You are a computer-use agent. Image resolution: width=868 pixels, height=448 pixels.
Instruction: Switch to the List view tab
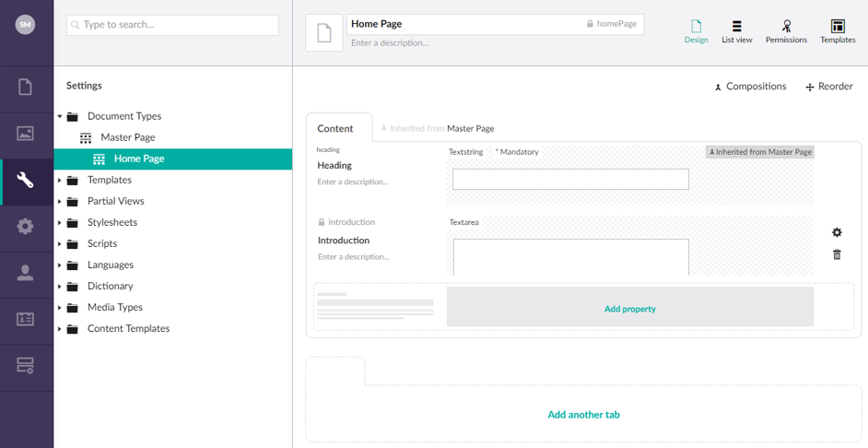(737, 31)
